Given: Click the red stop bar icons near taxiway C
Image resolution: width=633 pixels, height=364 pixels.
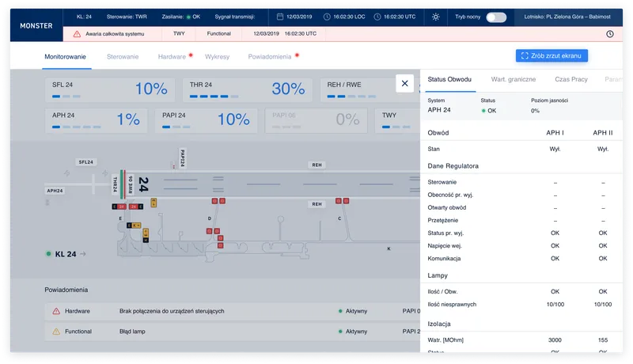Looking at the screenshot, I should click(x=343, y=201).
